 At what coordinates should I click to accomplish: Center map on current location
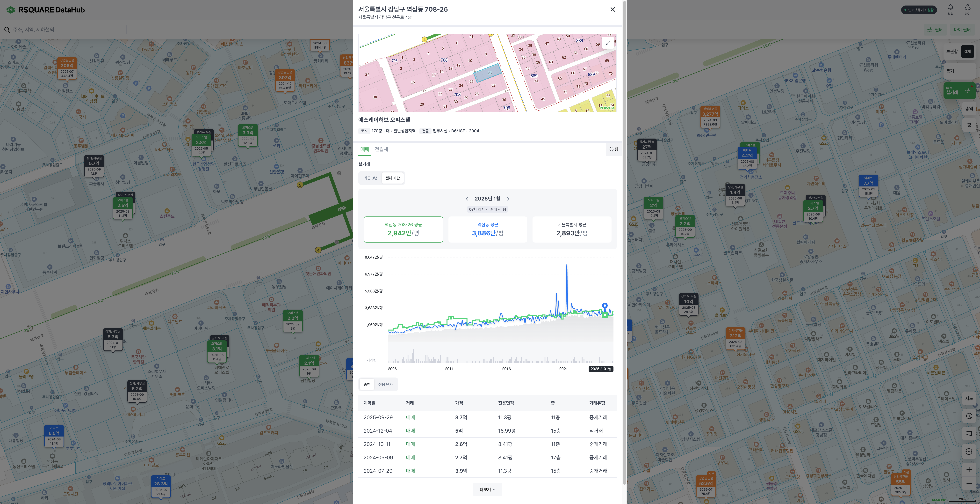(x=969, y=452)
